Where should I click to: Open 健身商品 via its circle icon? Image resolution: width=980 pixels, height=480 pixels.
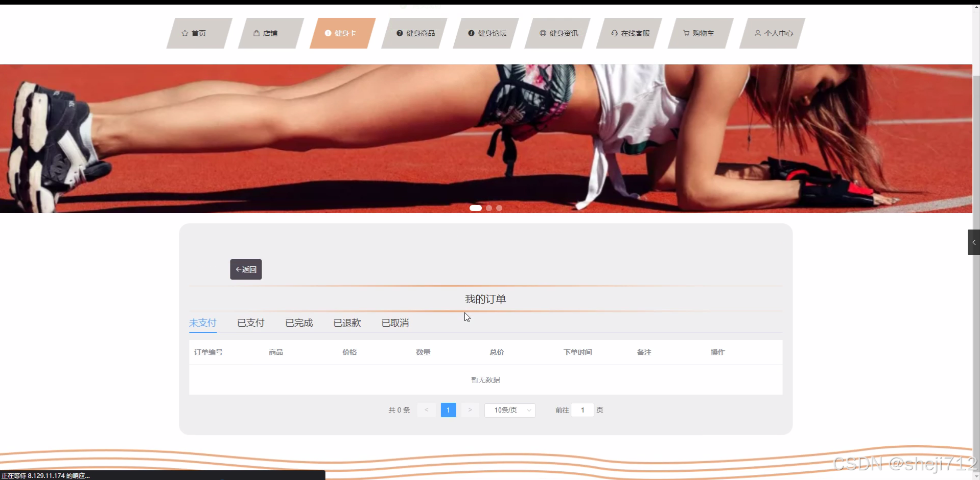(x=399, y=33)
